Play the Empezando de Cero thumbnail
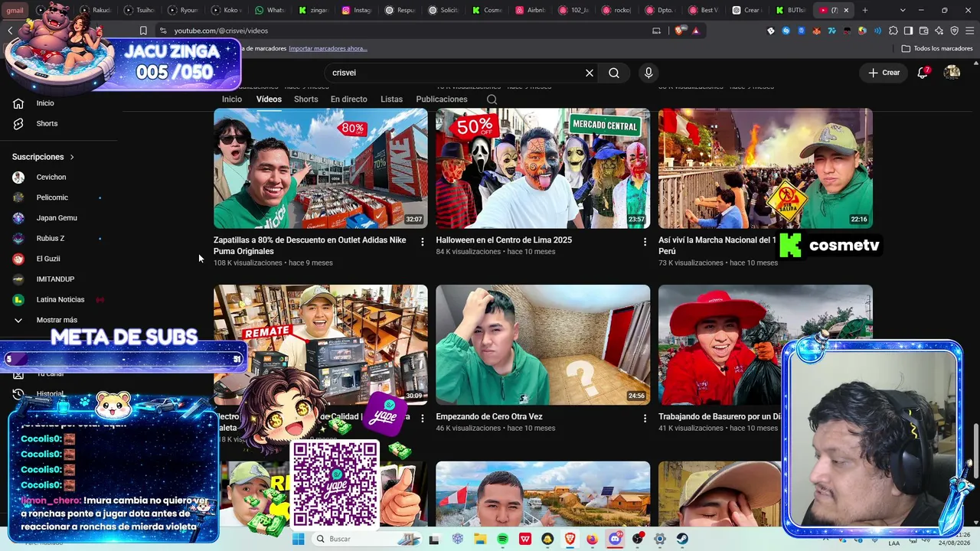 coord(543,345)
